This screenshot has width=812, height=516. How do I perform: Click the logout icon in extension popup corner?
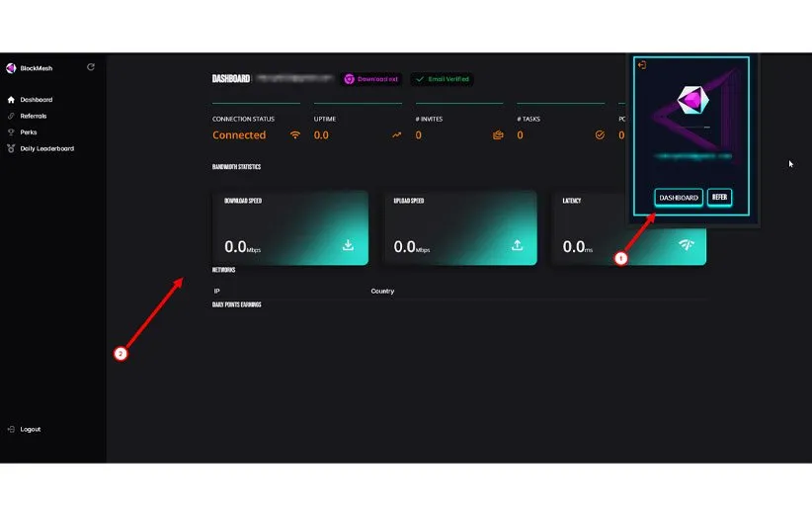[642, 65]
